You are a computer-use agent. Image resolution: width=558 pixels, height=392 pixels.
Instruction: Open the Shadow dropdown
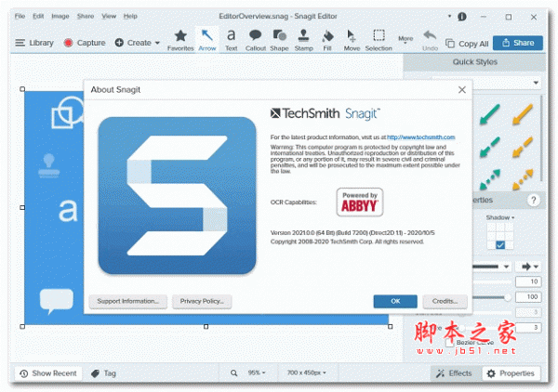click(500, 217)
